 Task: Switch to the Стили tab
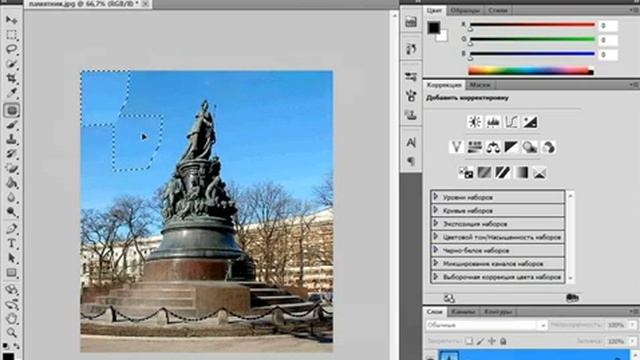pyautogui.click(x=498, y=10)
